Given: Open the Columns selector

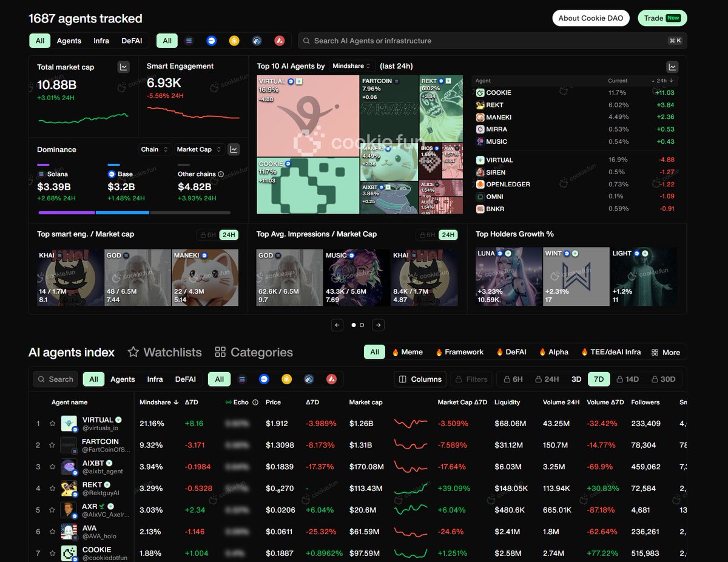Looking at the screenshot, I should pos(420,379).
